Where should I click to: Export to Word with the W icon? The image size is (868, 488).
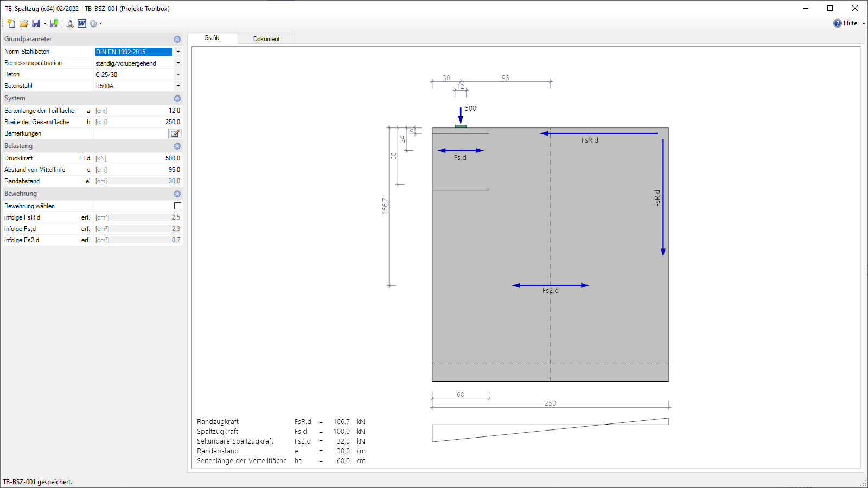pos(82,23)
